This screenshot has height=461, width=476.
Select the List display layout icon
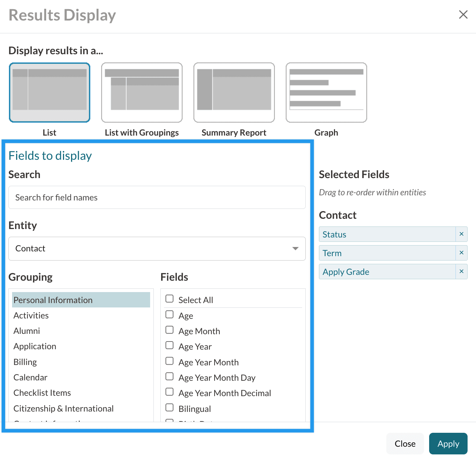[x=49, y=92]
